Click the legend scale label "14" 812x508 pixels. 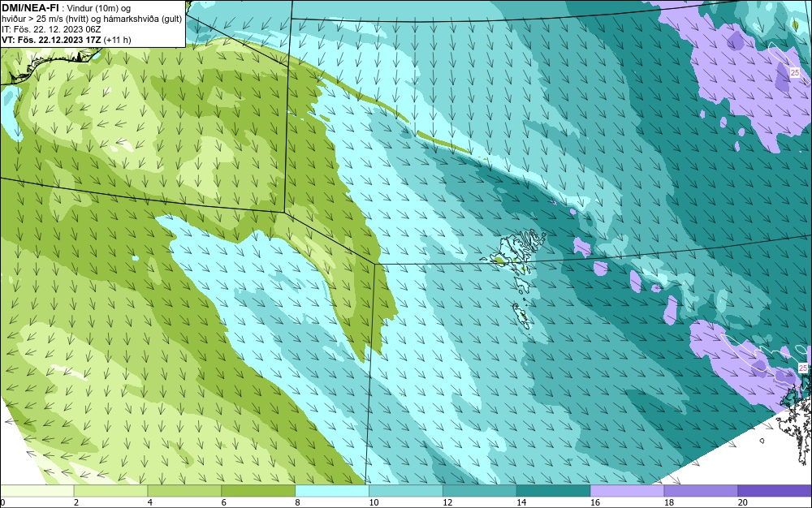pos(521,502)
